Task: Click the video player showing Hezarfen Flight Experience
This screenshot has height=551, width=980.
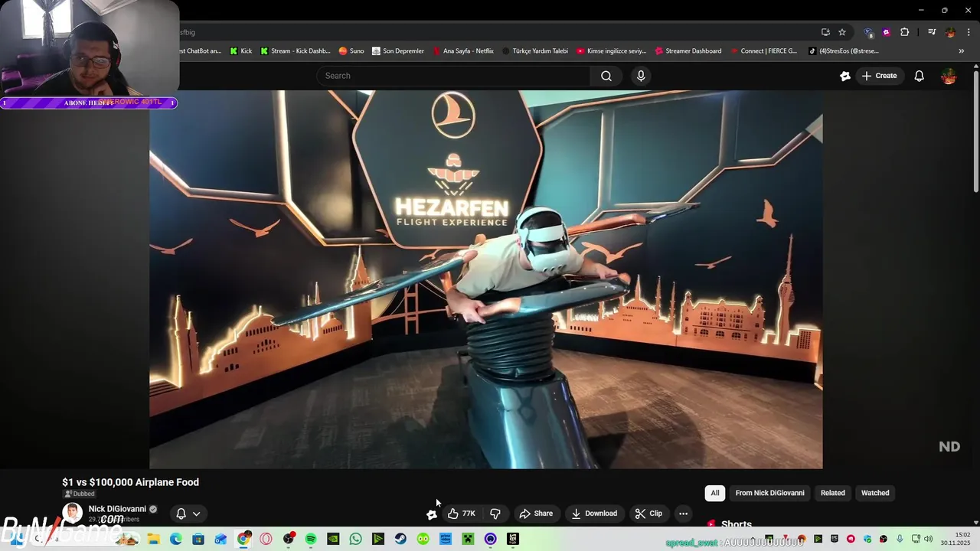Action: 486,279
